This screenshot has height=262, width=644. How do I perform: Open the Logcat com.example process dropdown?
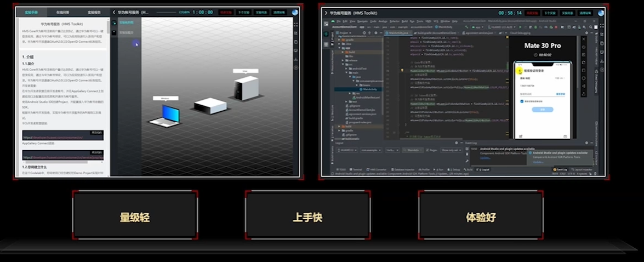[371, 150]
